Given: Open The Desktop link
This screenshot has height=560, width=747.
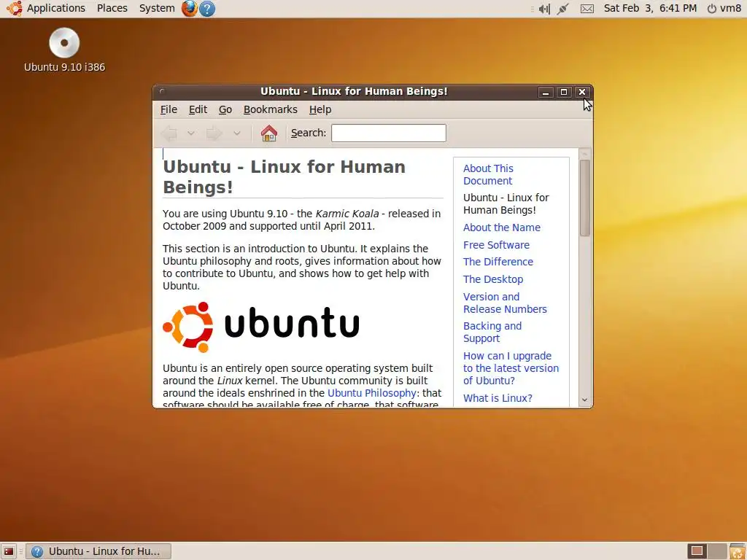Looking at the screenshot, I should (493, 279).
